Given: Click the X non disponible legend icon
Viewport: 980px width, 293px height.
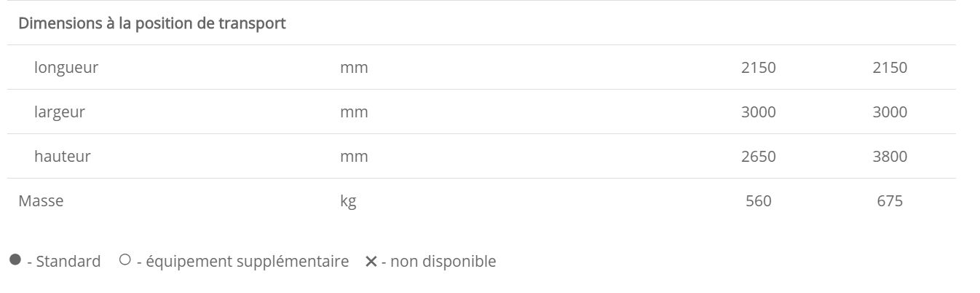Looking at the screenshot, I should [371, 261].
